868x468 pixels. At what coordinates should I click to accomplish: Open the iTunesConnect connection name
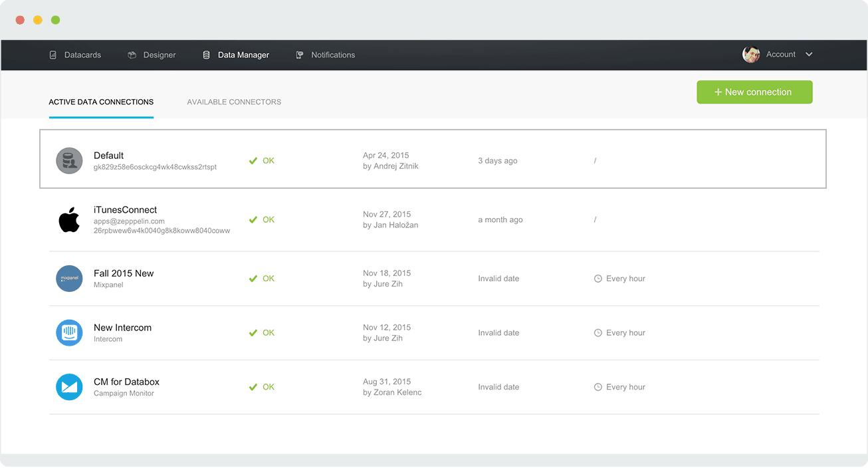125,210
